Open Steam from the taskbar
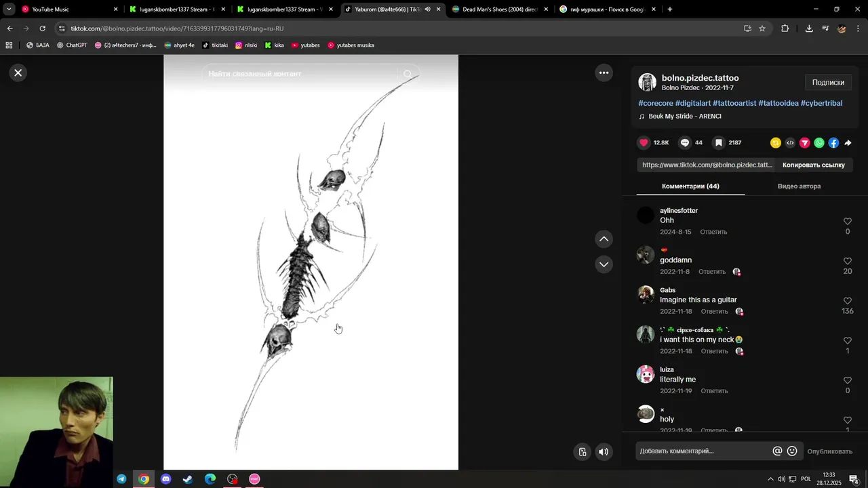 [x=188, y=479]
